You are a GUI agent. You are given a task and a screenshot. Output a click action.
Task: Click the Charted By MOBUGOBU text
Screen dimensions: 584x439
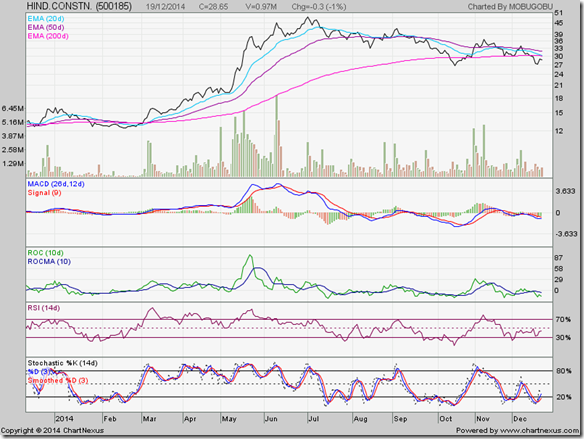(510, 7)
